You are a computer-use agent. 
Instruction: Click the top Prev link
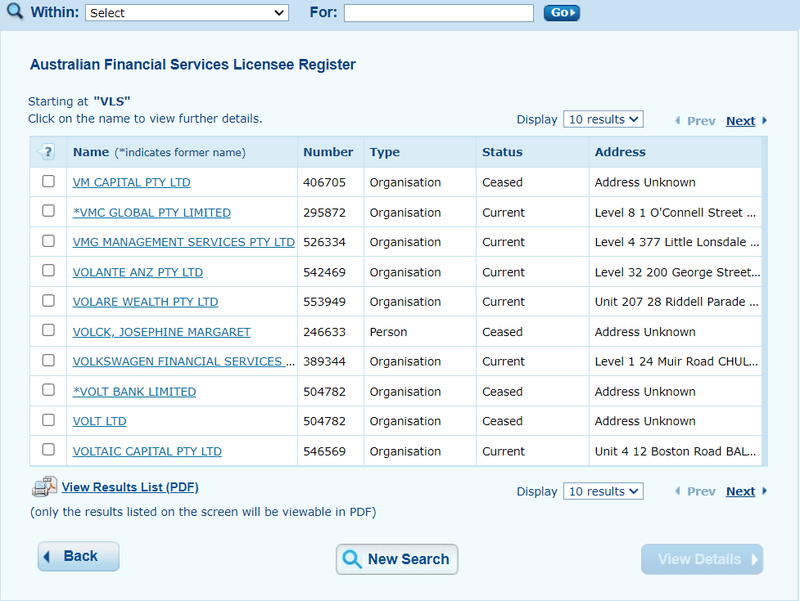(x=701, y=121)
